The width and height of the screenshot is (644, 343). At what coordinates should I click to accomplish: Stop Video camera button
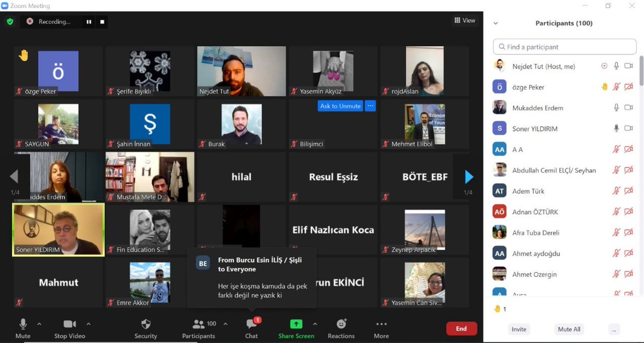coord(70,327)
